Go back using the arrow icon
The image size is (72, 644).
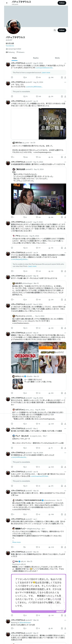(7, 3)
